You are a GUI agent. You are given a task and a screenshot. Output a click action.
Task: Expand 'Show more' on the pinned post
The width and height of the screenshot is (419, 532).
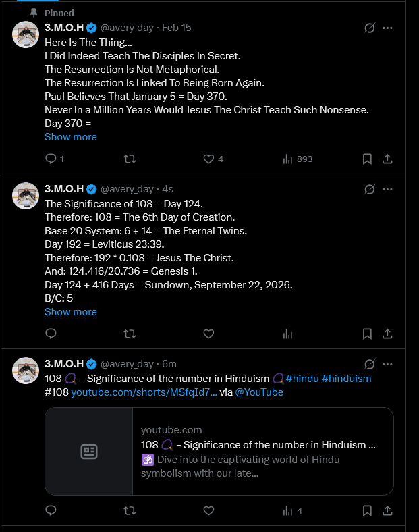coord(71,137)
